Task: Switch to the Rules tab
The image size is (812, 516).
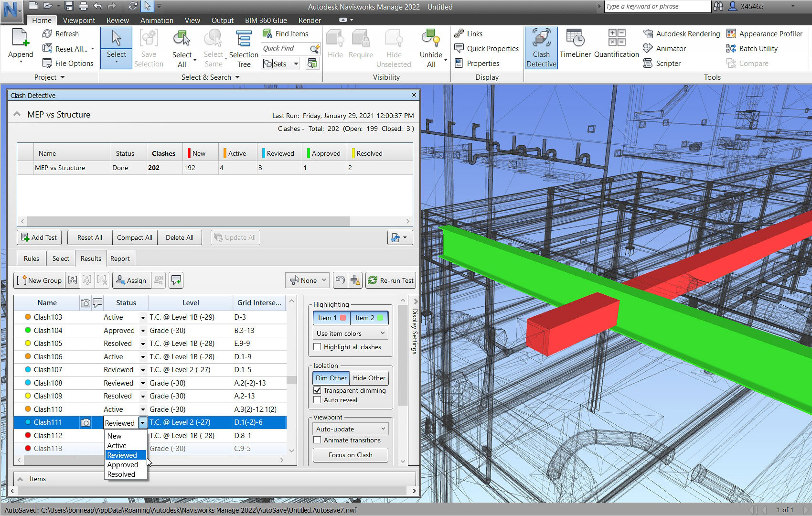Action: click(32, 258)
